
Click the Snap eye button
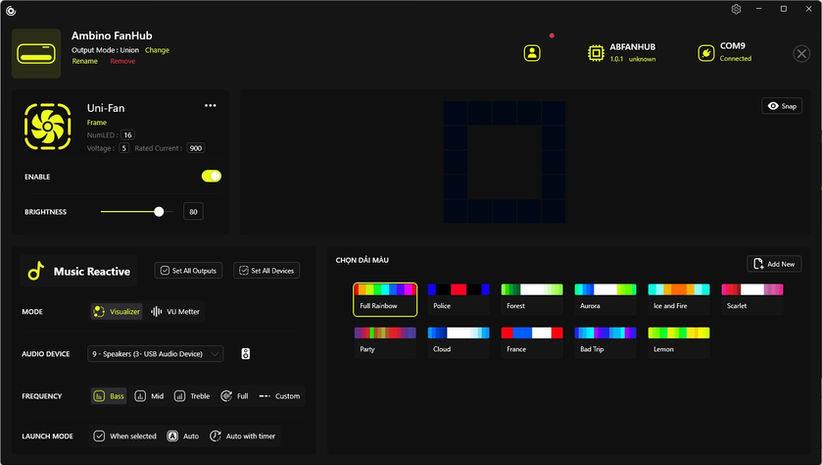(782, 106)
